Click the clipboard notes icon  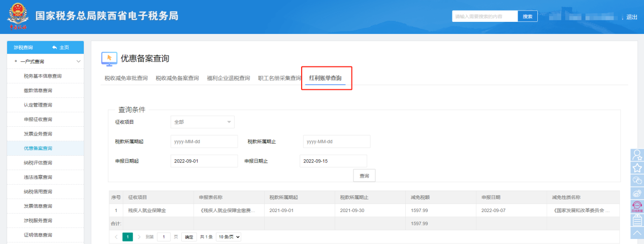tap(637, 220)
